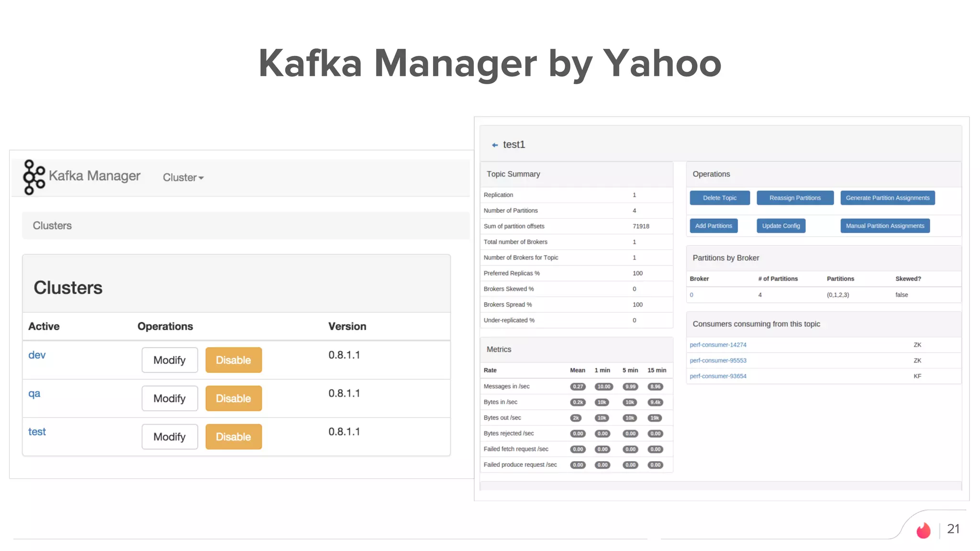Click the Version column header
980x551 pixels.
(x=347, y=326)
